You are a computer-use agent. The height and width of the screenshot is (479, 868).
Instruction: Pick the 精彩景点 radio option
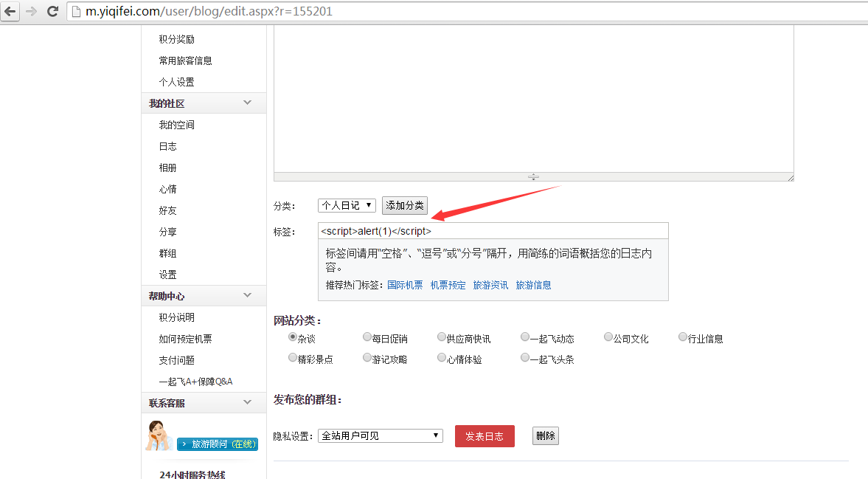tap(292, 358)
